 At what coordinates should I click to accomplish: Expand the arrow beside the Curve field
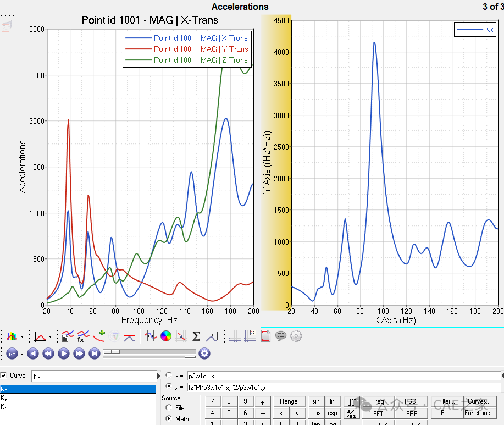[x=158, y=376]
